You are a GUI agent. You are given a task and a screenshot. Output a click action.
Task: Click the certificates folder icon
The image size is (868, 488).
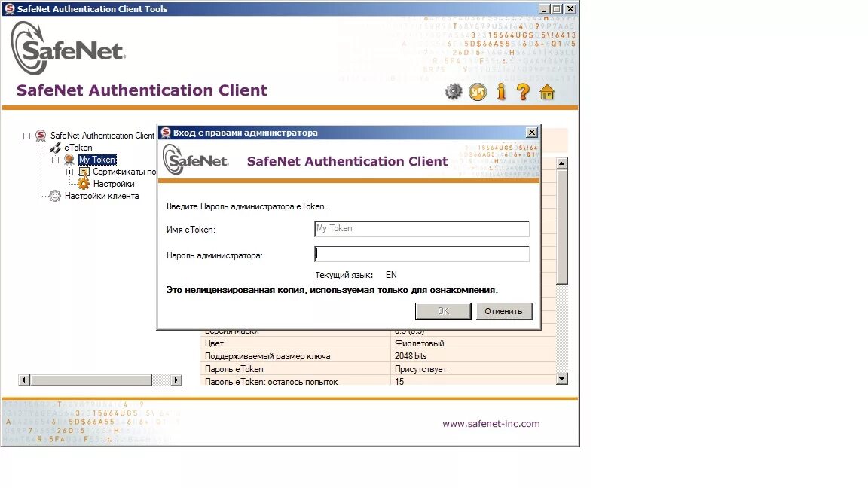click(x=84, y=172)
